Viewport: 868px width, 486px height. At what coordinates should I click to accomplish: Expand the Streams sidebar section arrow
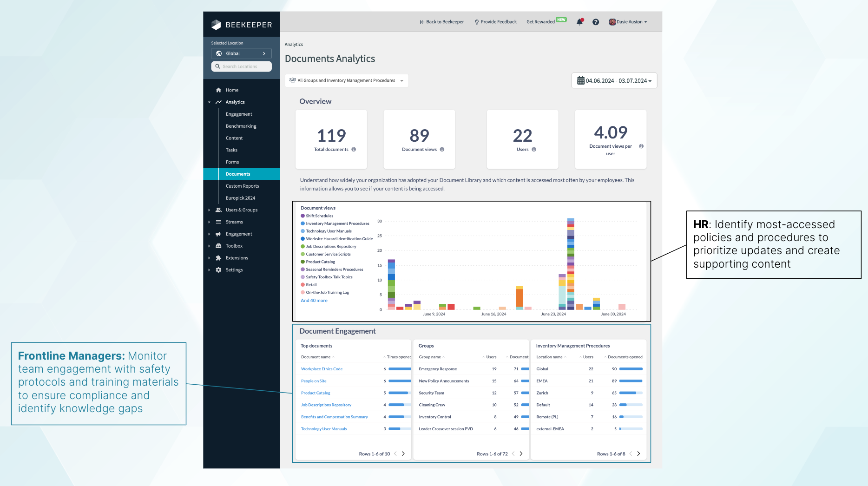209,222
